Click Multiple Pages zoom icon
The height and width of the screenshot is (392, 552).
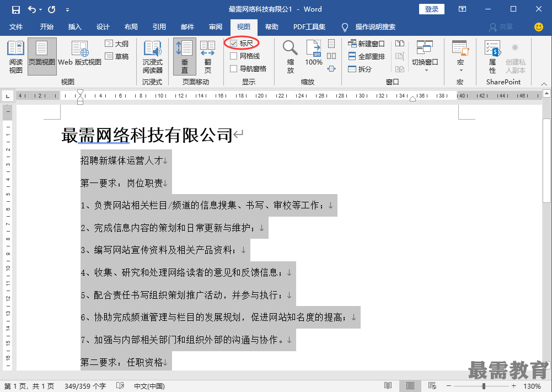(x=331, y=56)
